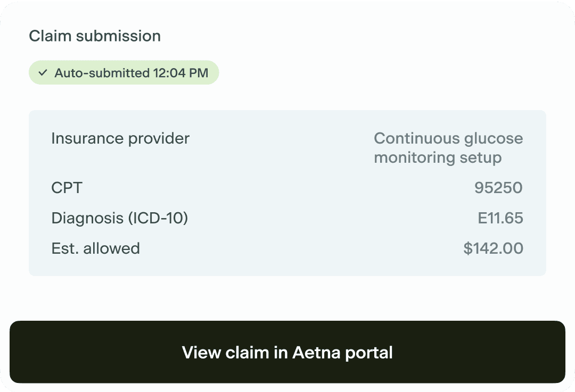
Task: Click the Diagnosis (ICD-10) label
Action: [120, 218]
